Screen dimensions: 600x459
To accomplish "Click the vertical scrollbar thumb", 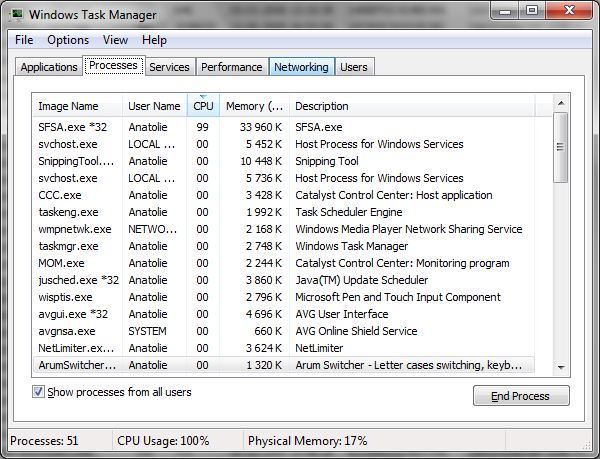I will pyautogui.click(x=561, y=147).
